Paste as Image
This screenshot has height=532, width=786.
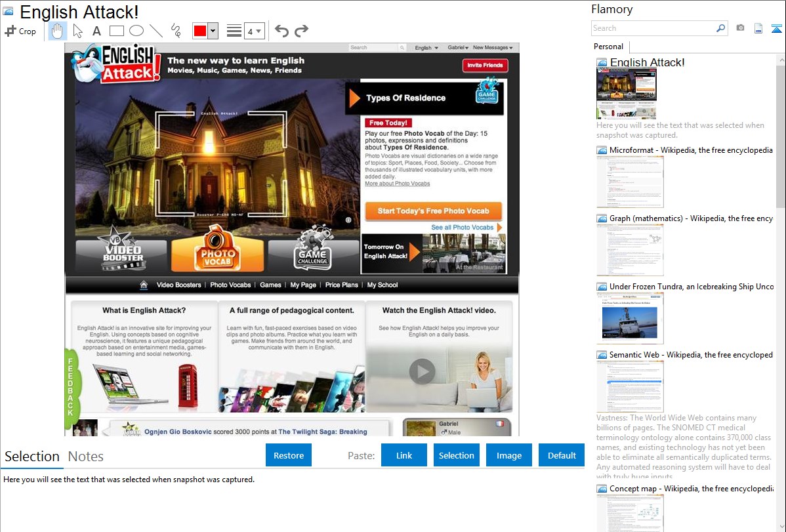(508, 455)
